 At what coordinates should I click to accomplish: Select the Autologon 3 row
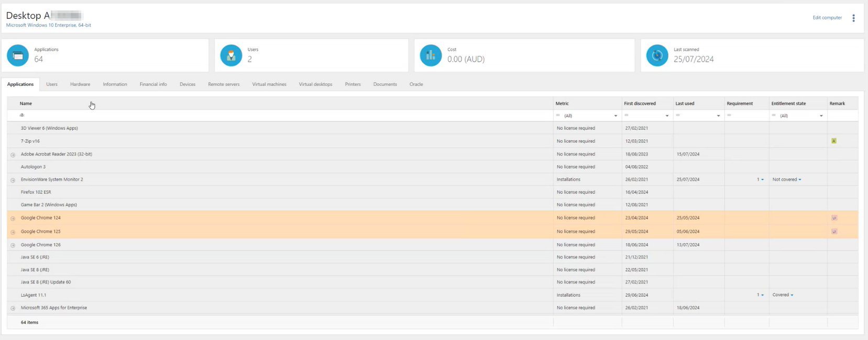433,167
